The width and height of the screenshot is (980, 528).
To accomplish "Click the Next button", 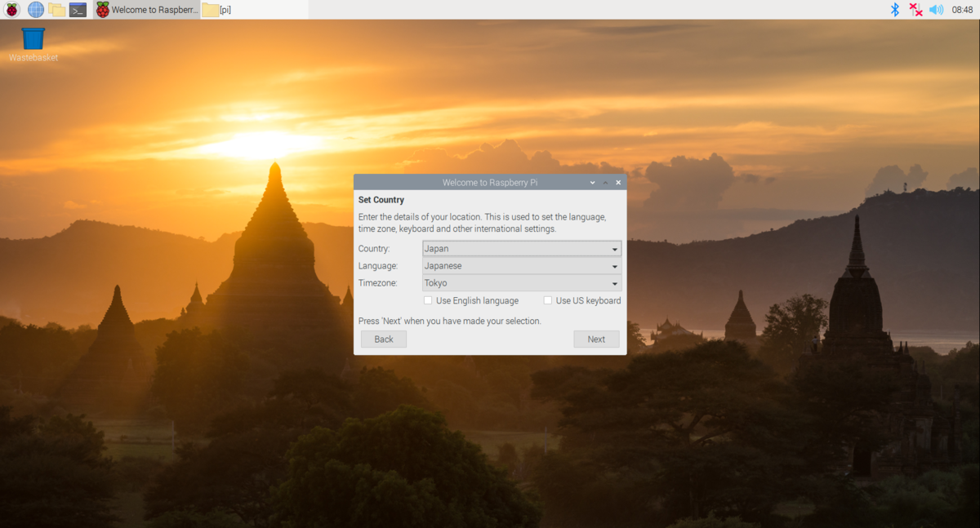I will point(596,339).
